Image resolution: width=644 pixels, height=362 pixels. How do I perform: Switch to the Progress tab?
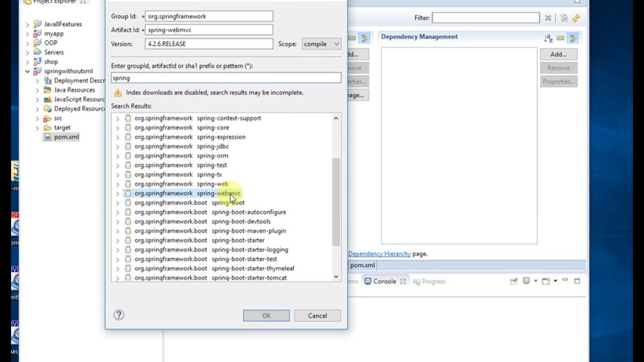429,282
